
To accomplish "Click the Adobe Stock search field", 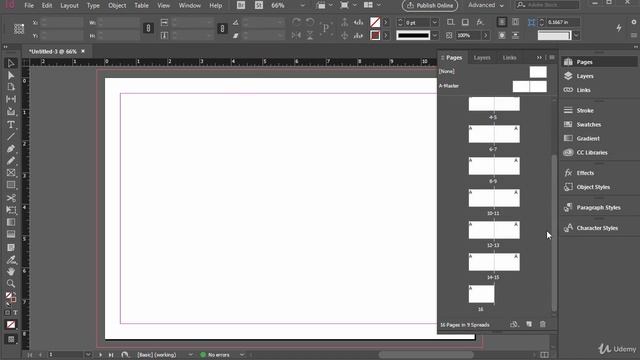I will click(x=547, y=5).
